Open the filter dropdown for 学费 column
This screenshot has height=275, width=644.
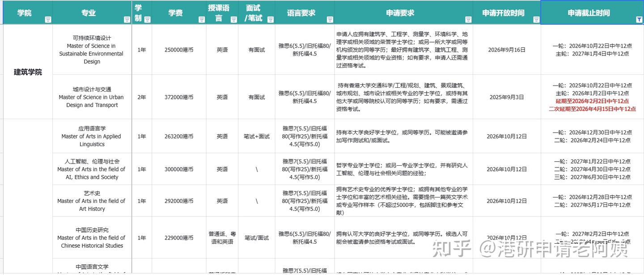coord(202,20)
